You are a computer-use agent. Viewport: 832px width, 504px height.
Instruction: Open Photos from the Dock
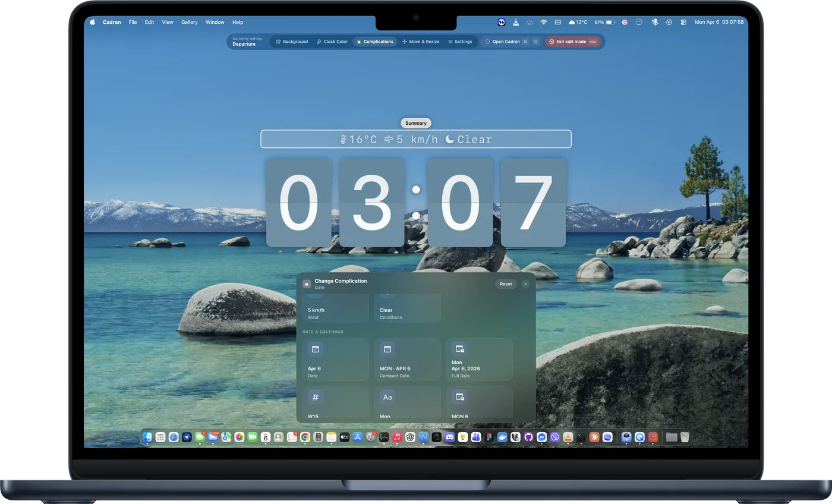[x=239, y=437]
